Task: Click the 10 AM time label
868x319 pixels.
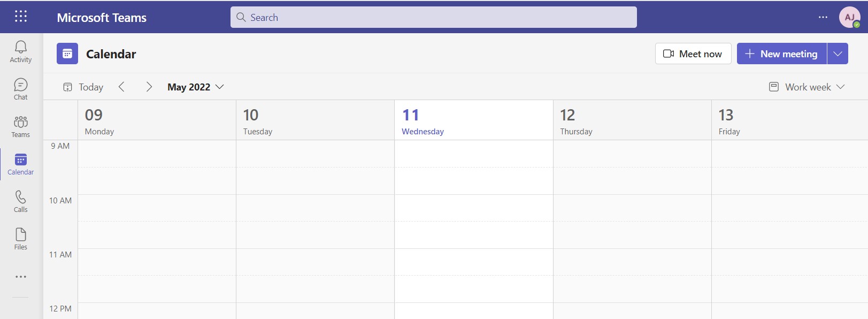Action: (60, 201)
